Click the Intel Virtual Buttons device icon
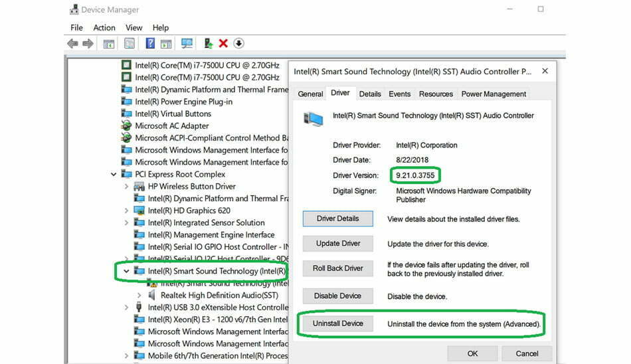This screenshot has width=631, height=364. coord(126,114)
